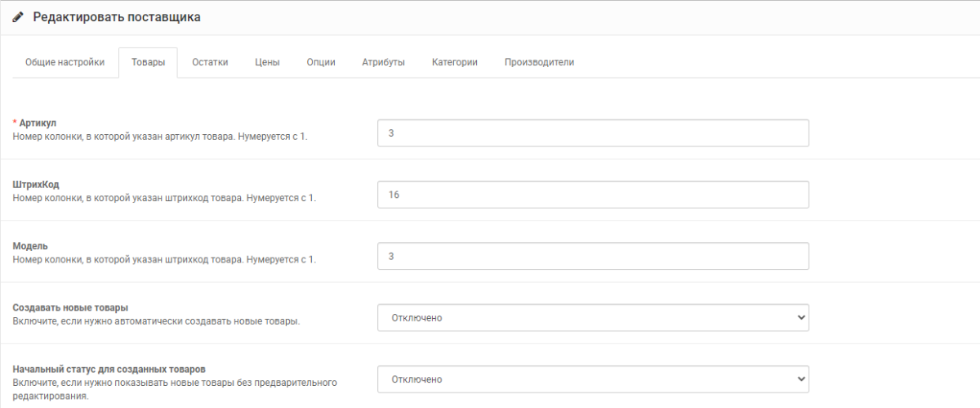Open the Начальный статус для созданных товаров dropdown
Screen dimensions: 980x408
[x=593, y=379]
